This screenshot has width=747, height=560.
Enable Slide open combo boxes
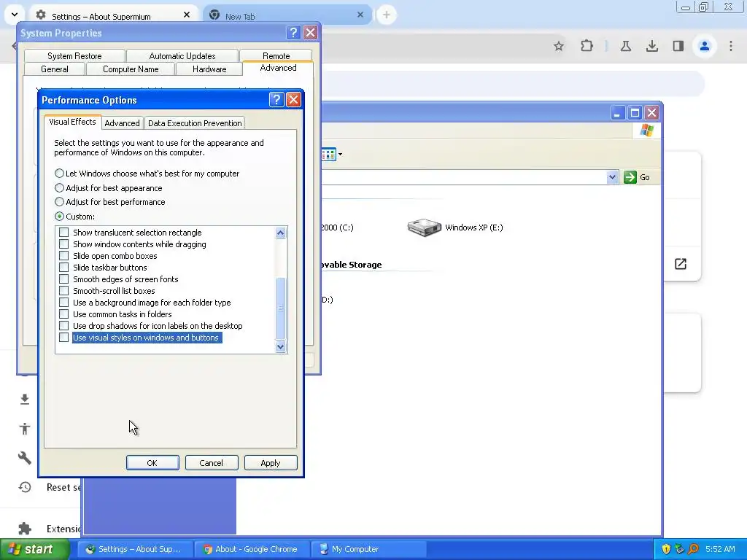(64, 256)
